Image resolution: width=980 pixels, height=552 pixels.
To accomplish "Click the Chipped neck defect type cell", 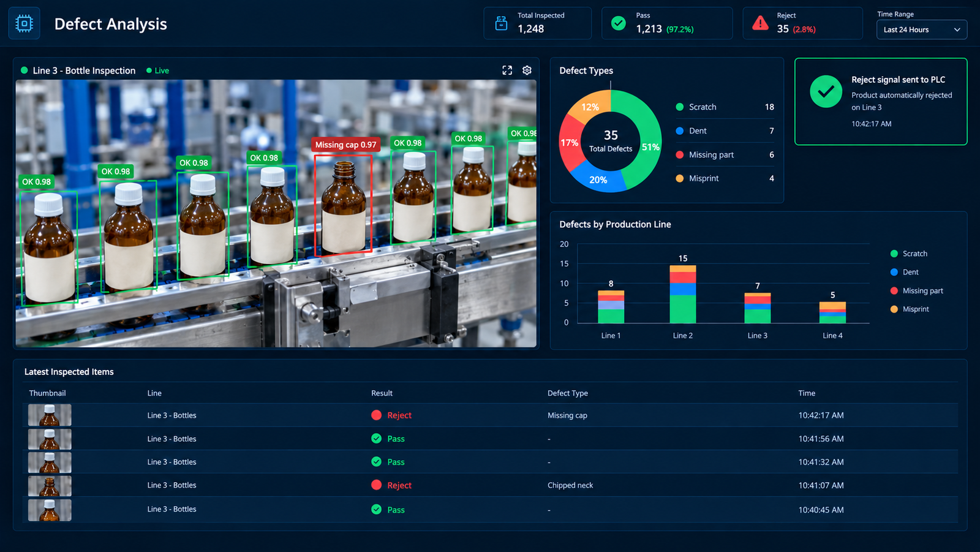I will [x=570, y=485].
